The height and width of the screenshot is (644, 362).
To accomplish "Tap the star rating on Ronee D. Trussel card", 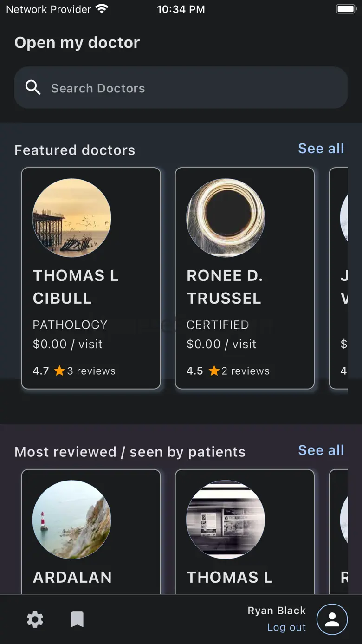I will pos(213,371).
